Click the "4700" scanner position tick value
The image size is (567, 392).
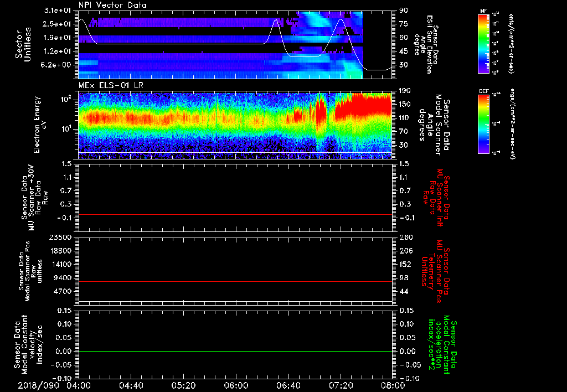(x=63, y=291)
